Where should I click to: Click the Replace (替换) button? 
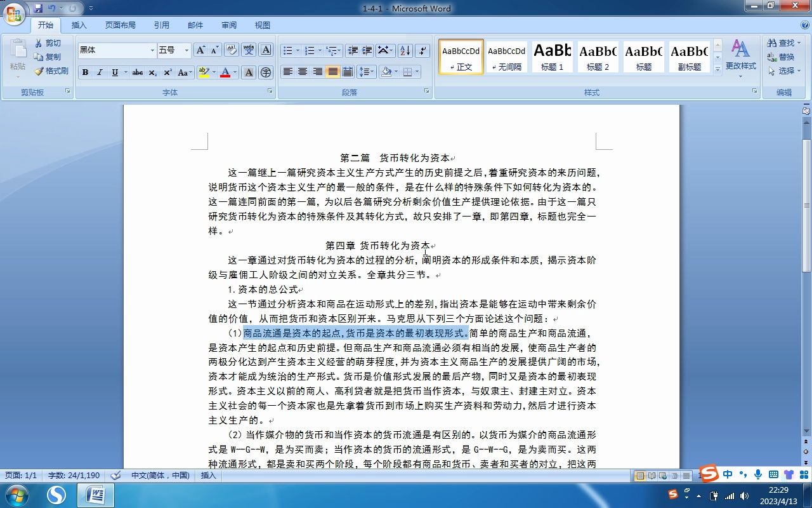[782, 57]
